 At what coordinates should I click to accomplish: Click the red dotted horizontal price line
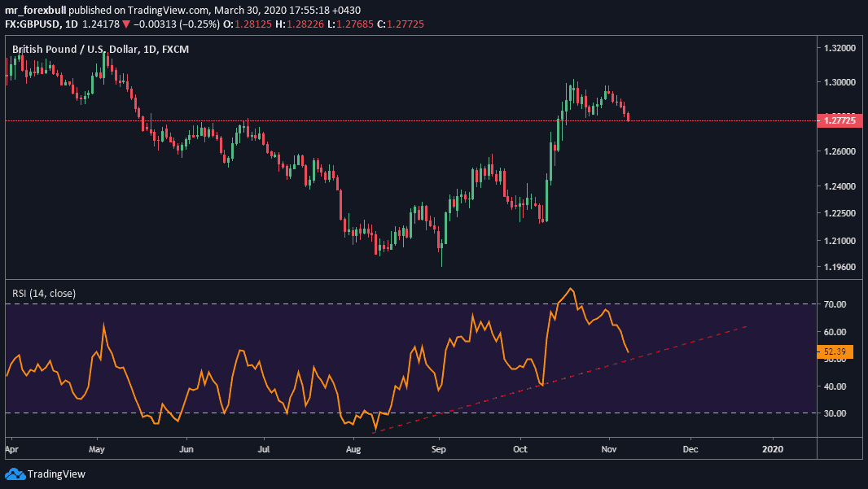(x=407, y=120)
